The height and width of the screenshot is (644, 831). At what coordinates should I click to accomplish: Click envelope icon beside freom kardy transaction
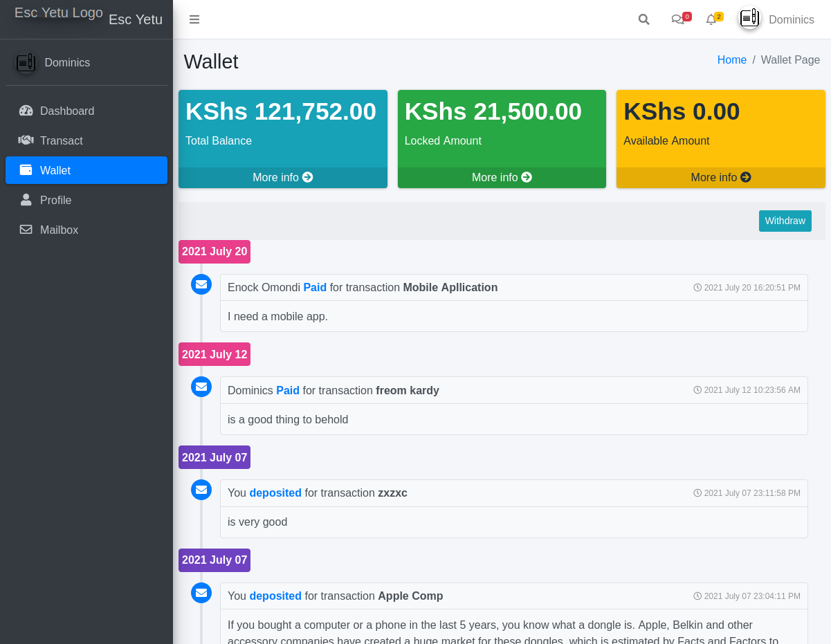(201, 387)
